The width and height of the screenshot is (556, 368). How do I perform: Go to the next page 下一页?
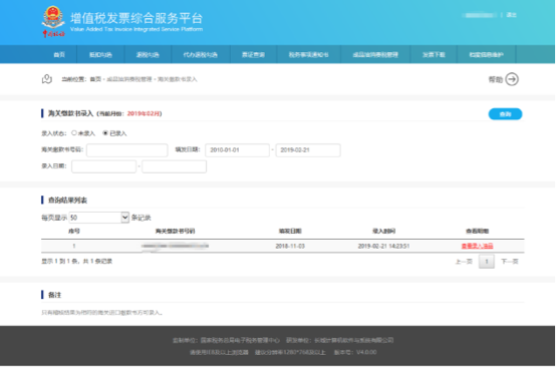tap(510, 262)
